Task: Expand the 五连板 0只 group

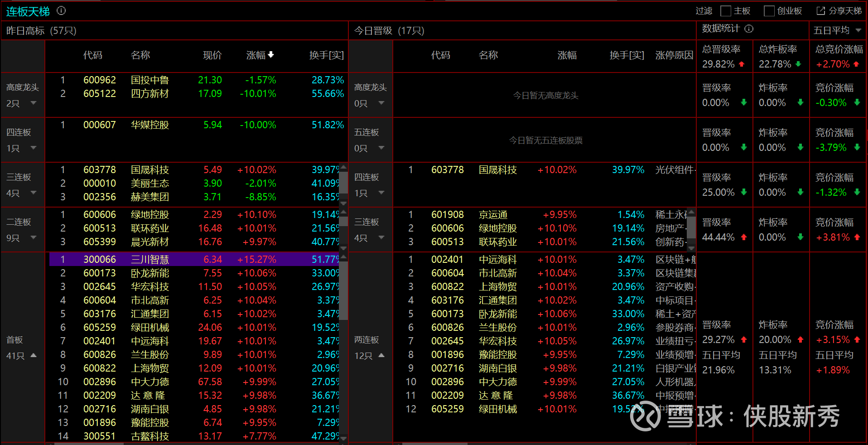Action: click(381, 148)
